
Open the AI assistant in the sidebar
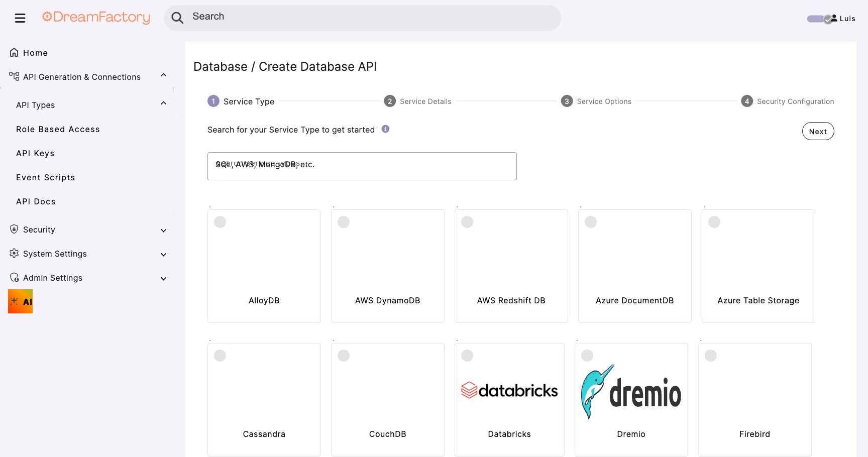pyautogui.click(x=20, y=301)
